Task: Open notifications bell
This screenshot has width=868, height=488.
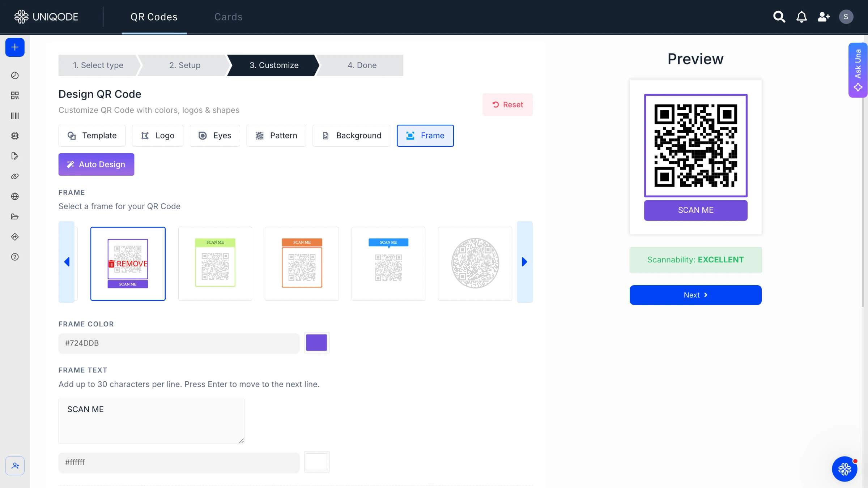Action: click(801, 17)
